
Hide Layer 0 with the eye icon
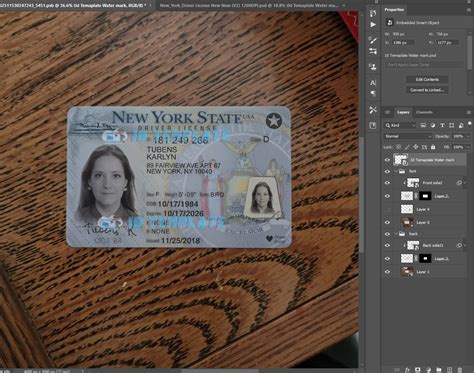point(387,222)
